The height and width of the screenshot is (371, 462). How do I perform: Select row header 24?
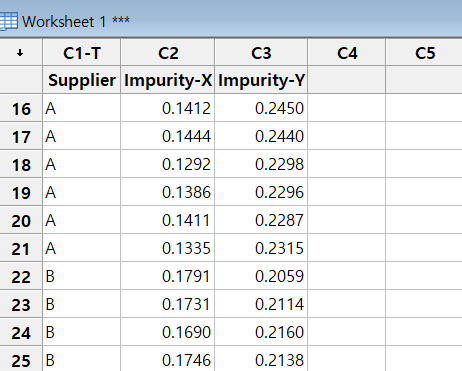point(21,332)
